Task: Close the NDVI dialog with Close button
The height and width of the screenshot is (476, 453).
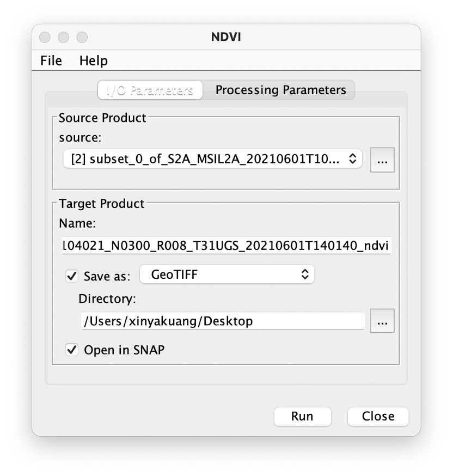Action: 378,416
